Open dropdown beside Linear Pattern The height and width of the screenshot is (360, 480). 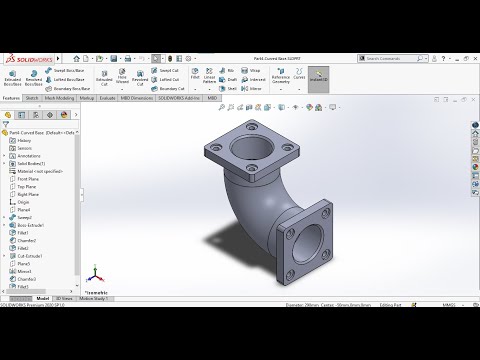pos(209,89)
